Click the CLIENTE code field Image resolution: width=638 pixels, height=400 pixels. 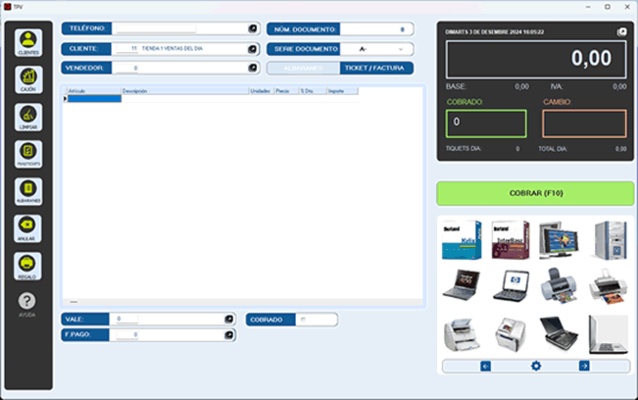click(127, 49)
